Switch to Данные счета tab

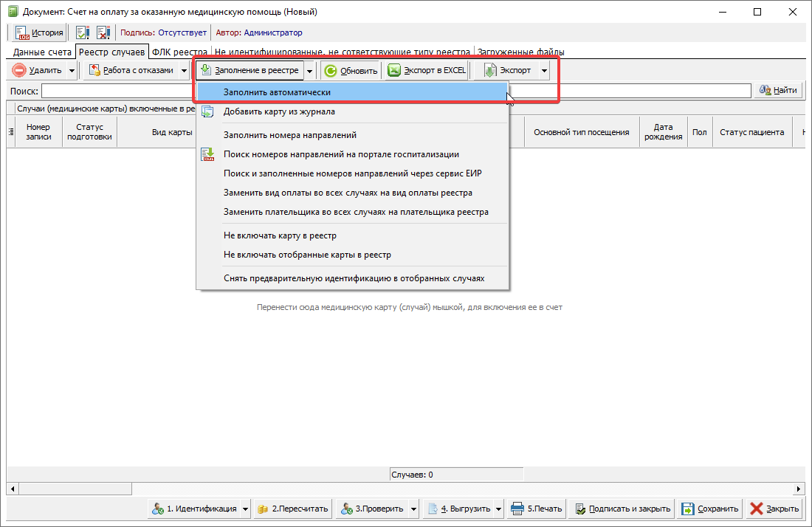tap(42, 52)
